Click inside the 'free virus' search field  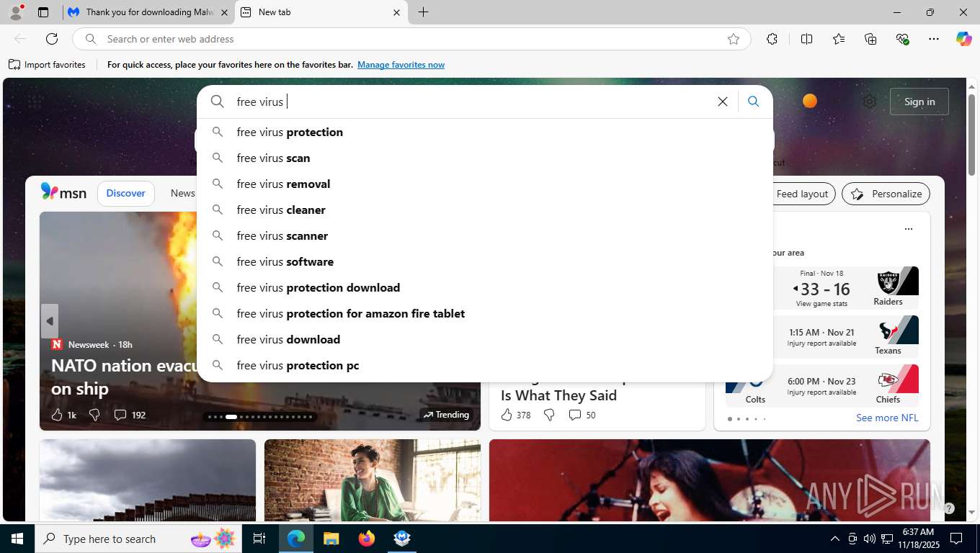[x=468, y=102]
